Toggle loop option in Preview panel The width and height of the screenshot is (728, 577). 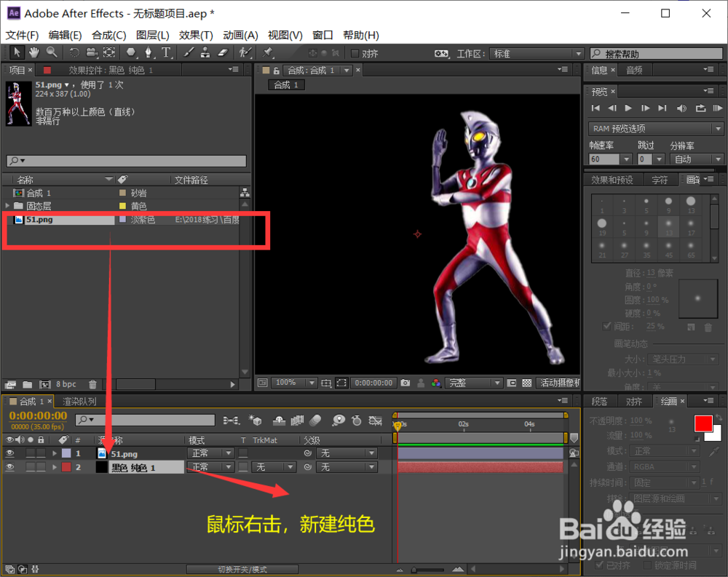tap(700, 108)
